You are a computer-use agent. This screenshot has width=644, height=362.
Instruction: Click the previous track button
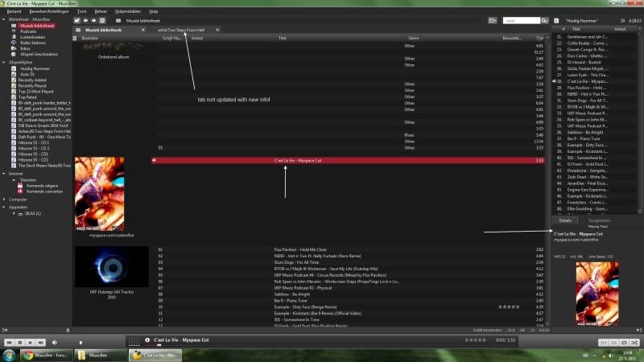tap(9, 343)
